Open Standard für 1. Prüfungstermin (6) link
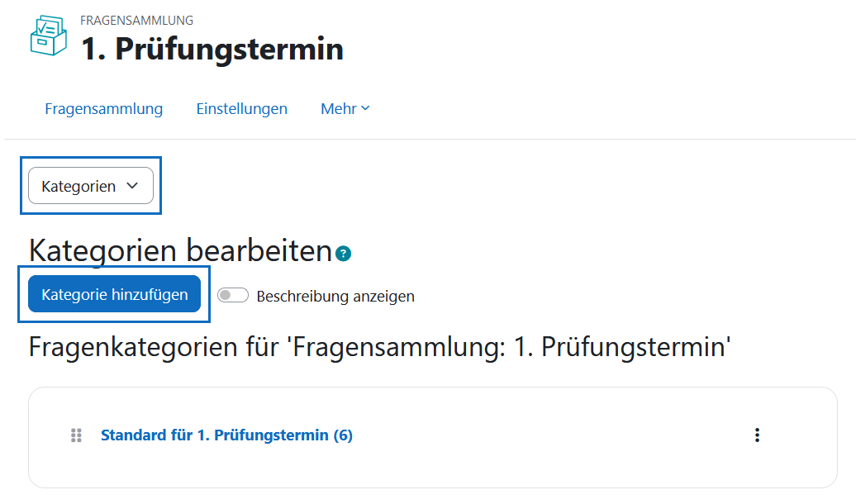856x504 pixels. tap(226, 435)
